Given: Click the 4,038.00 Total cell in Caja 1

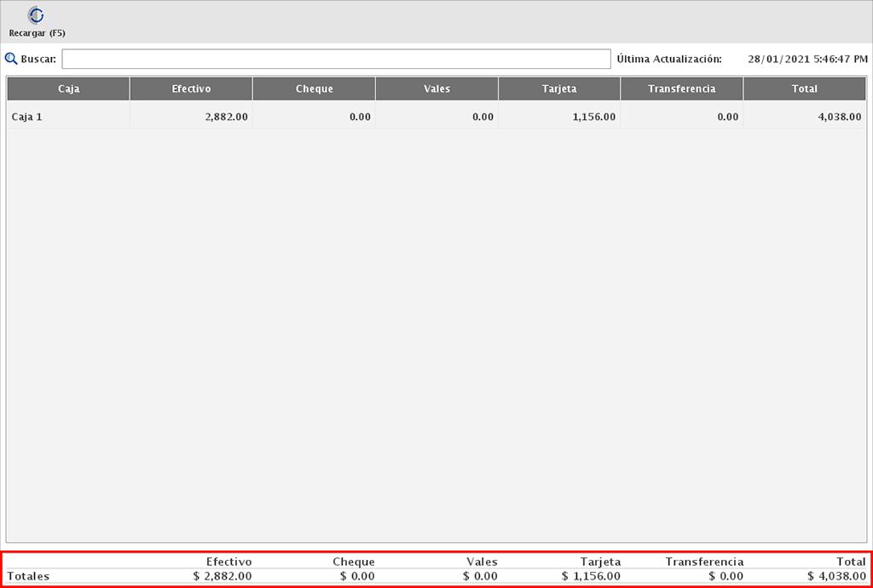Looking at the screenshot, I should (839, 117).
